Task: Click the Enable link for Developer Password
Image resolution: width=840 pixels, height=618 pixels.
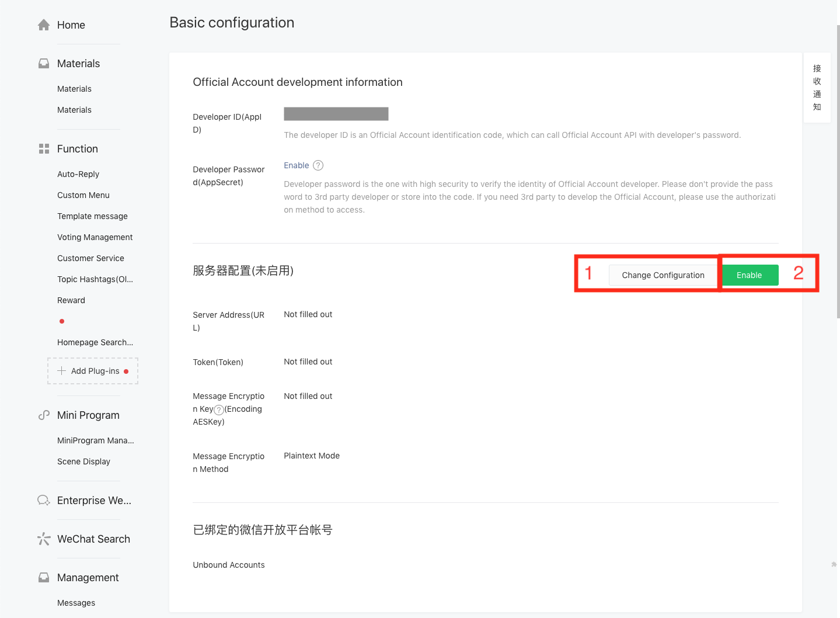Action: pos(297,165)
